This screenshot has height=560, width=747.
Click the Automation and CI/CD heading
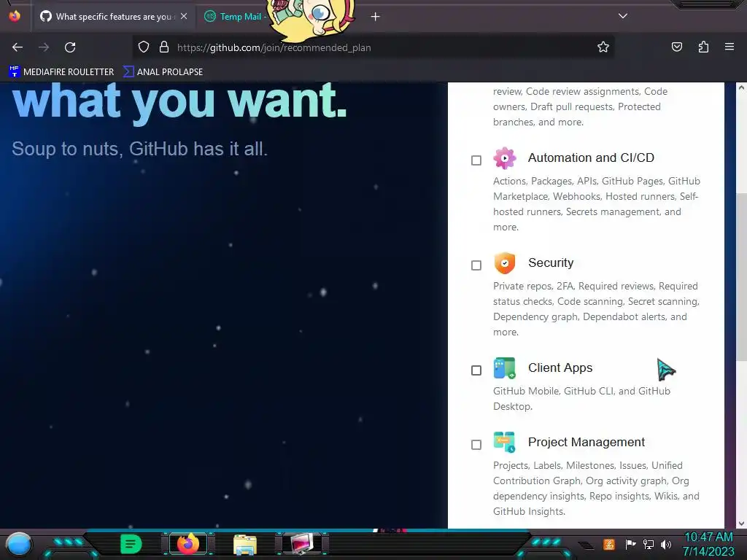[591, 157]
